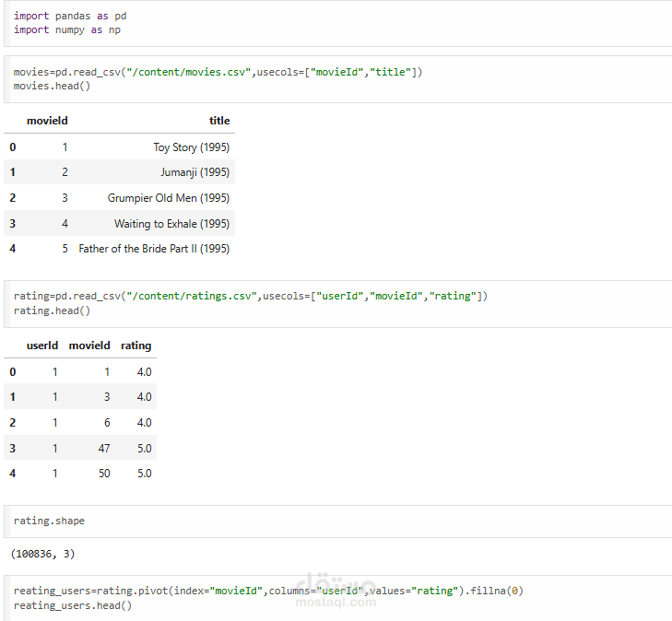Click the rating.shape code cell
Screen dimensions: 672x621
[338, 521]
